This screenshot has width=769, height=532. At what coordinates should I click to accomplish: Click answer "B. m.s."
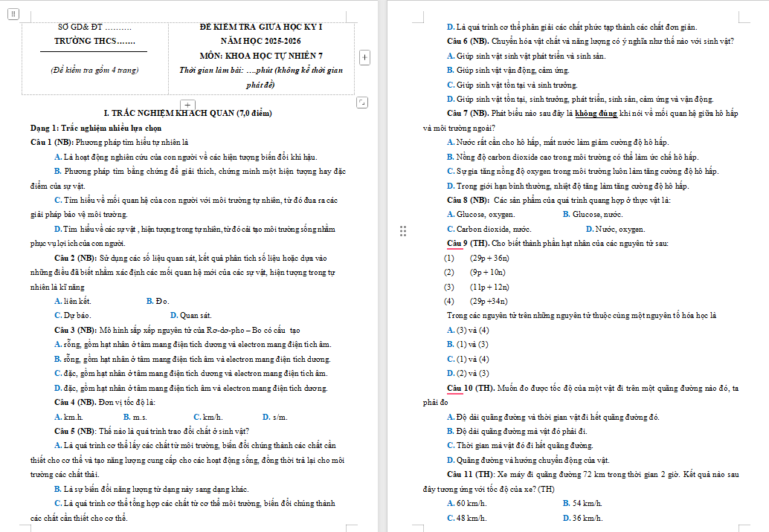[x=135, y=417]
